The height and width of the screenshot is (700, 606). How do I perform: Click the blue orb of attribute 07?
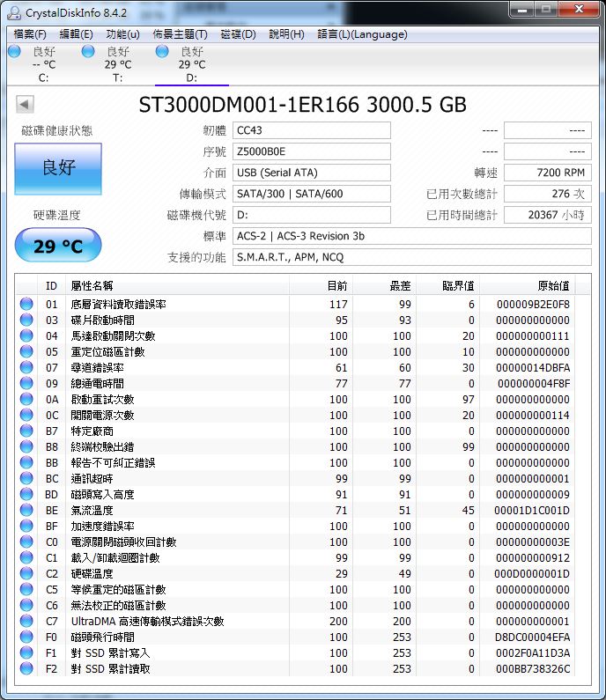pos(26,367)
